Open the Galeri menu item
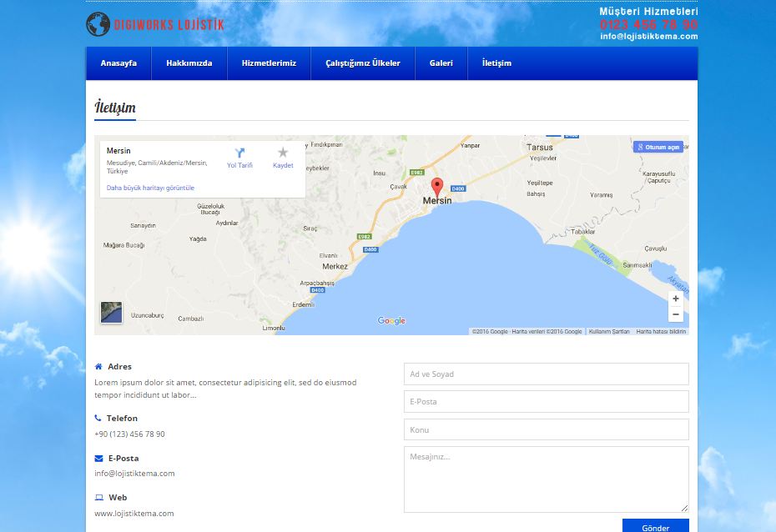Viewport: 776px width, 532px height. pyautogui.click(x=441, y=63)
